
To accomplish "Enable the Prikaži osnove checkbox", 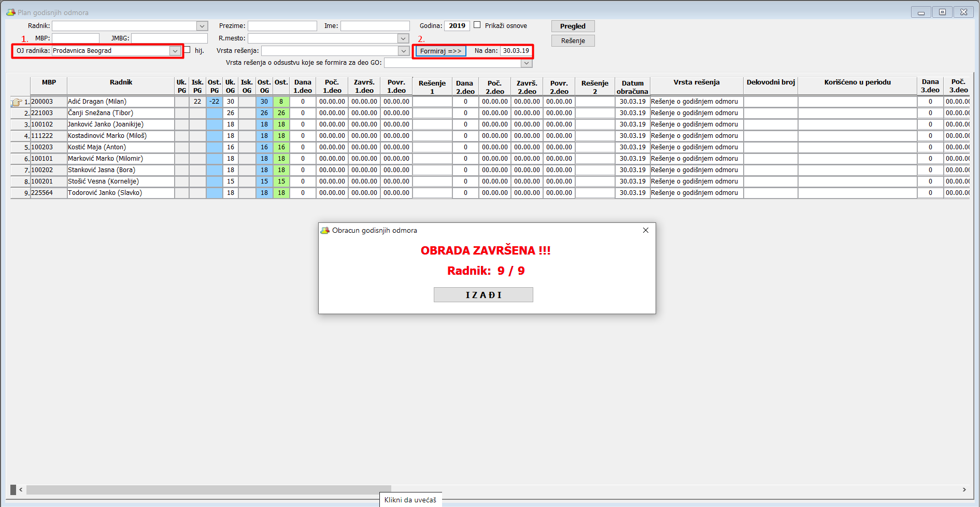I will [x=477, y=25].
